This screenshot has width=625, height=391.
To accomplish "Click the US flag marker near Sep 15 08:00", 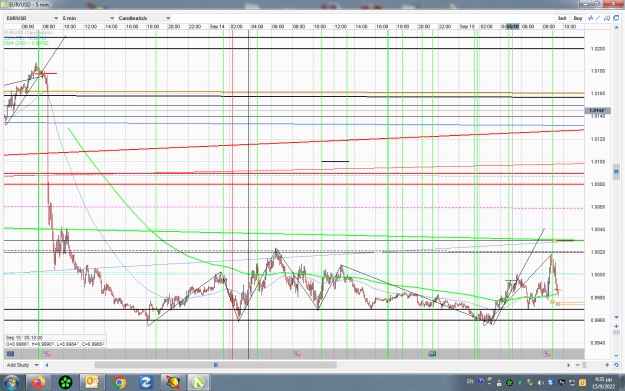I will point(546,354).
